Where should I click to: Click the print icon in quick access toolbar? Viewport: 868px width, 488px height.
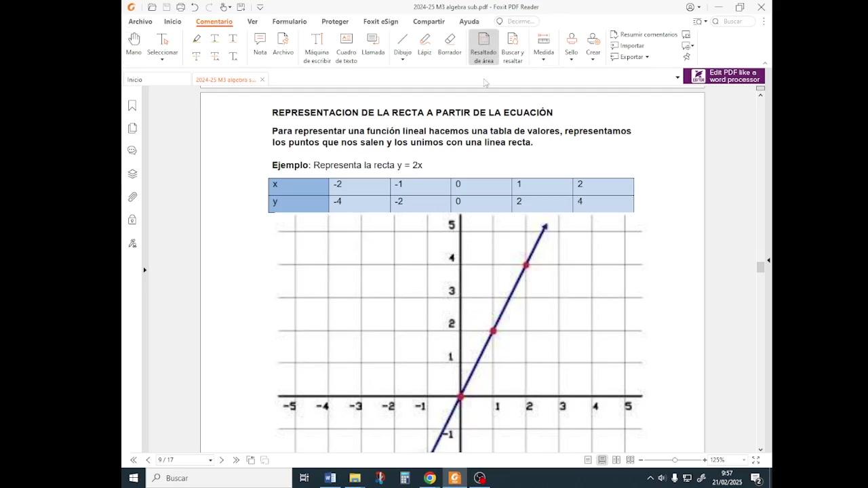pos(180,7)
